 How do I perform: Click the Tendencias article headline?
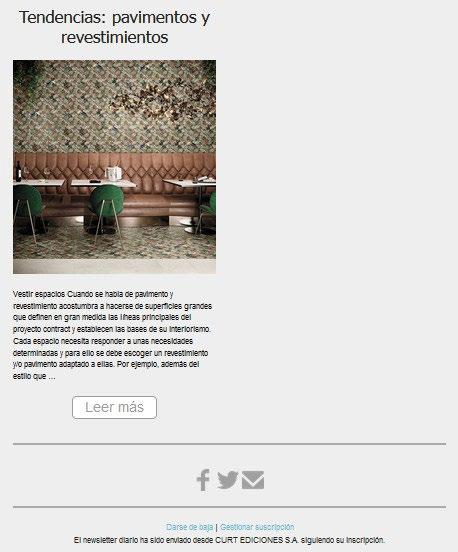pyautogui.click(x=114, y=27)
